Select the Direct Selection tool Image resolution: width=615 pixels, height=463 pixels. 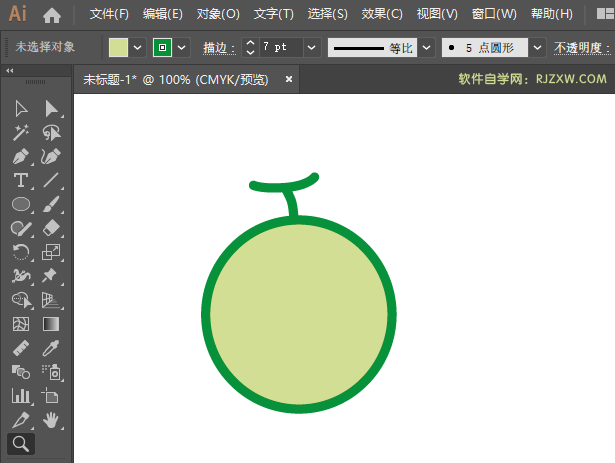click(x=51, y=109)
